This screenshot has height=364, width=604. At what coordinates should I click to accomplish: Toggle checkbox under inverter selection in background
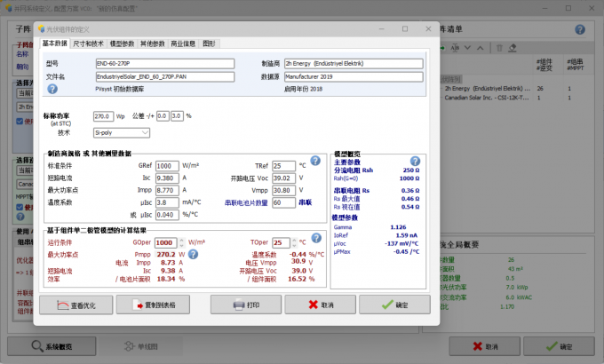click(20, 207)
